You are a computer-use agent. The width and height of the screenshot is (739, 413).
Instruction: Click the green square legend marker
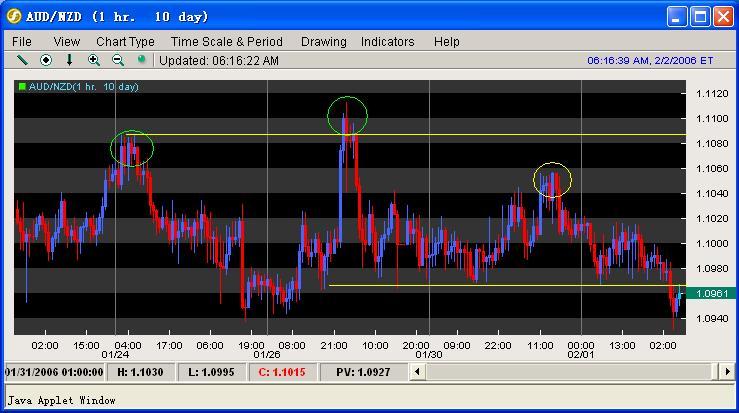22,86
